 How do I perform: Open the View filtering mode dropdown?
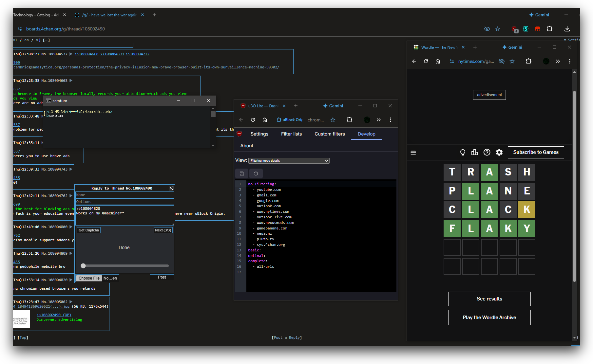pos(289,161)
